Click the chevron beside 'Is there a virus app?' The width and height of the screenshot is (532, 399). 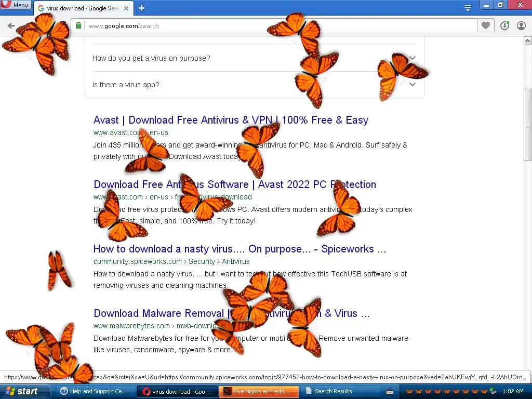[x=412, y=85]
